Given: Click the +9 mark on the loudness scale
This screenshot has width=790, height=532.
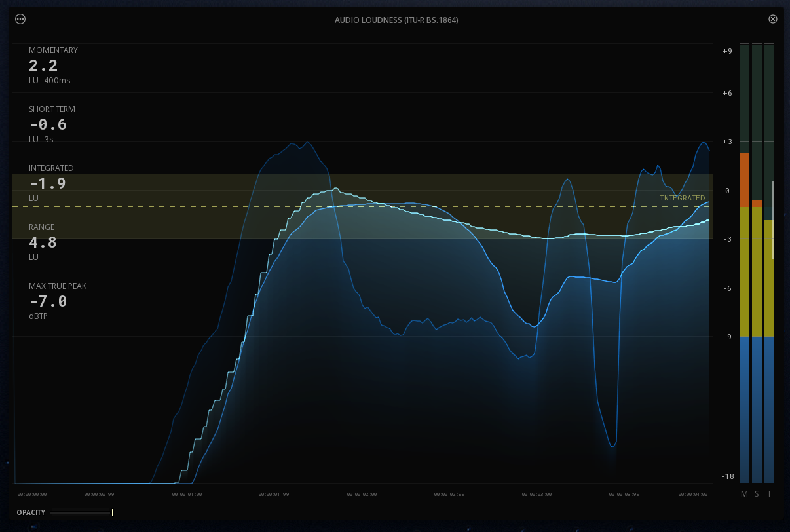Looking at the screenshot, I should pos(726,51).
